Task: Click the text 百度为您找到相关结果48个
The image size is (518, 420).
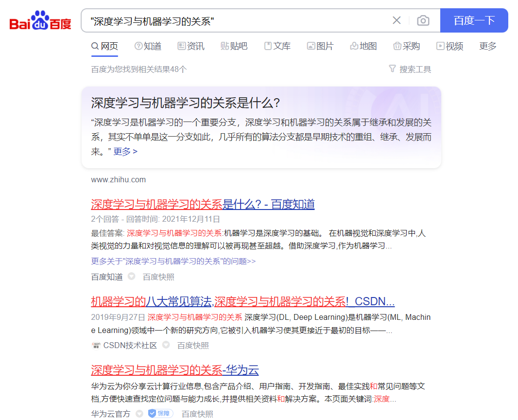Action: point(139,69)
